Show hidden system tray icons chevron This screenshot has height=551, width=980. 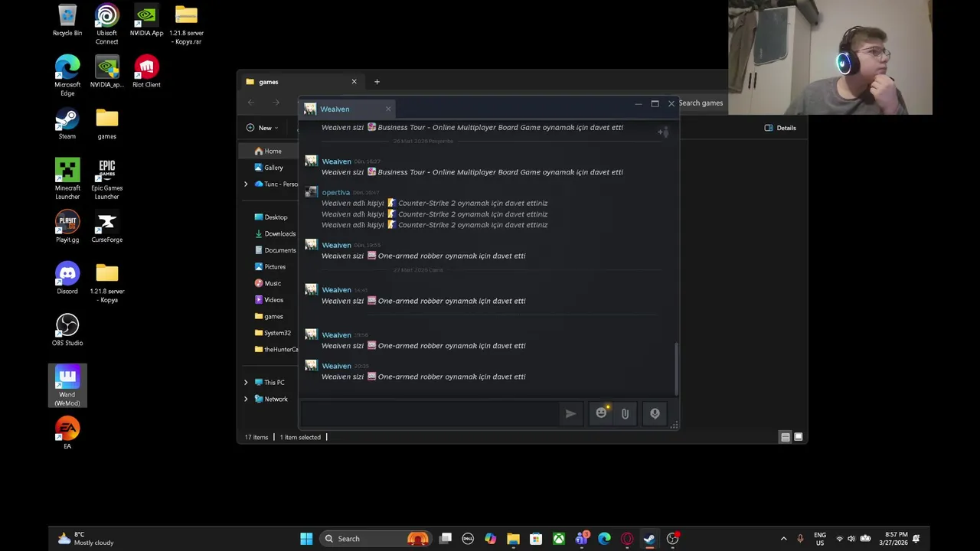(783, 539)
